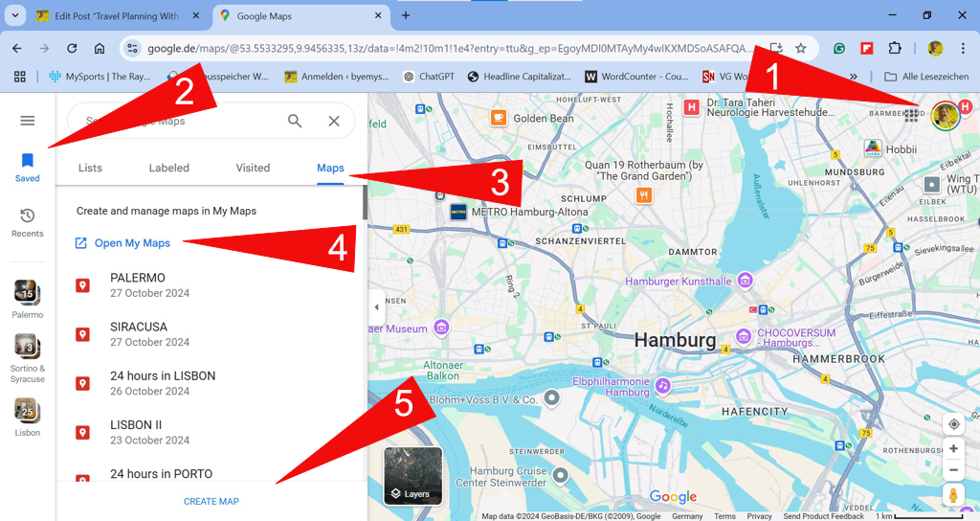This screenshot has height=521, width=980.
Task: Click Send Product Feedback link
Action: point(824,516)
